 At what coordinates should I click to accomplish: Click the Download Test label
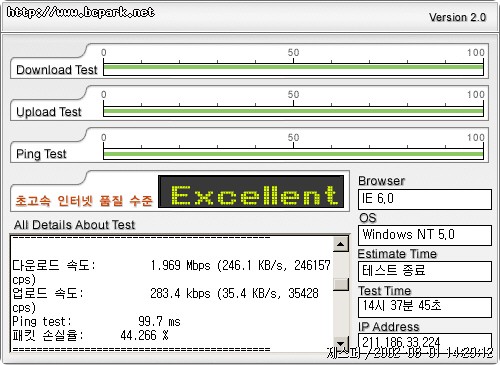click(x=57, y=70)
